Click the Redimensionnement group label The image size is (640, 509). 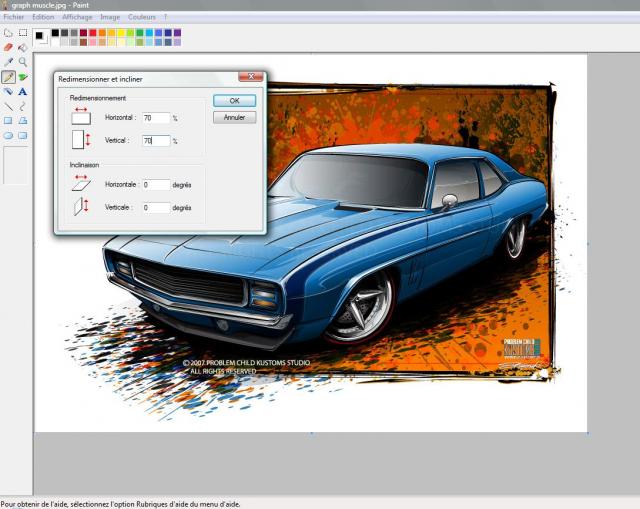[98, 98]
